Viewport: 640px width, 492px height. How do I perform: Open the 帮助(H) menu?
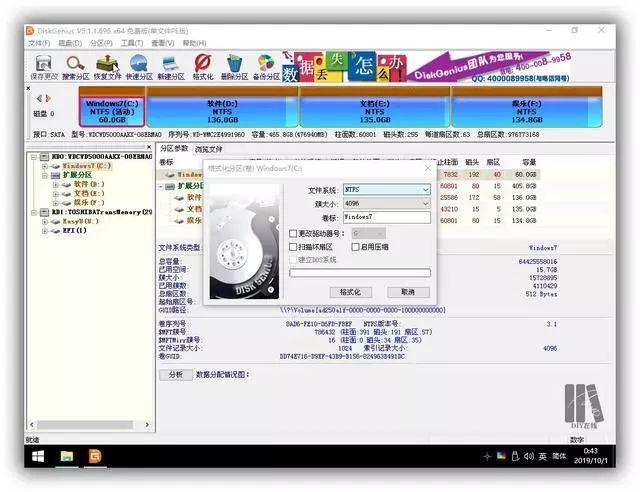point(194,43)
